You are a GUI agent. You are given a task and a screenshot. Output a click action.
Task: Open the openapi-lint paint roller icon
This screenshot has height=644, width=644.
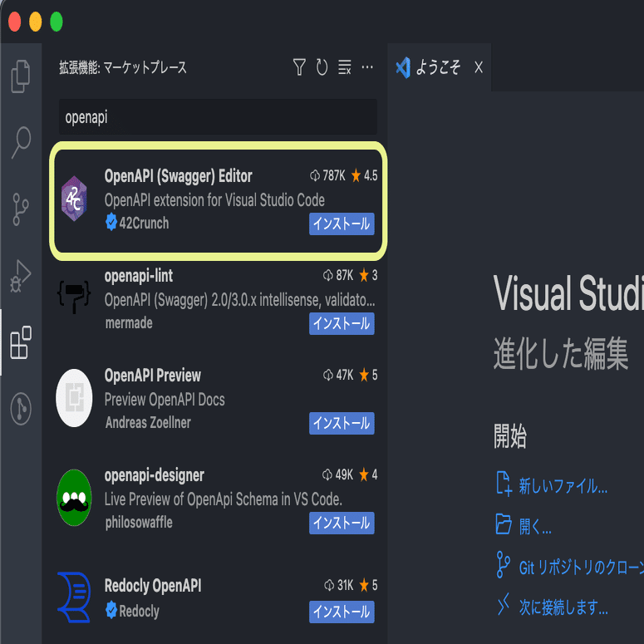click(x=74, y=297)
